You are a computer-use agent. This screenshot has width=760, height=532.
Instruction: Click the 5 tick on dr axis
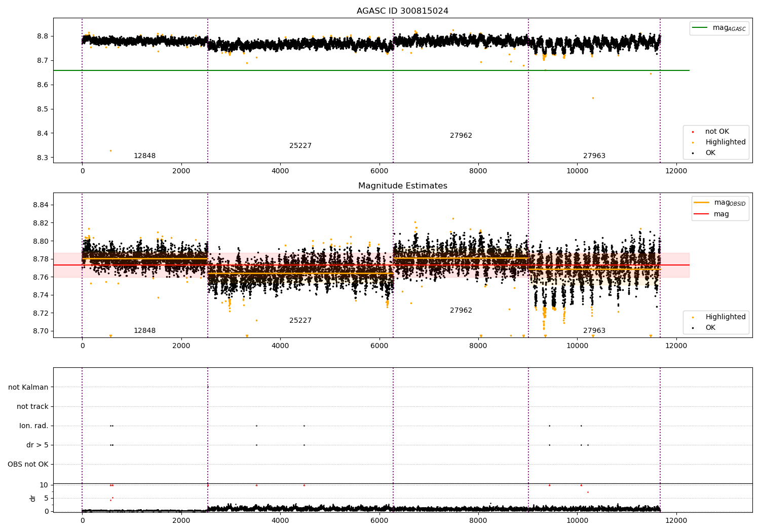point(46,499)
